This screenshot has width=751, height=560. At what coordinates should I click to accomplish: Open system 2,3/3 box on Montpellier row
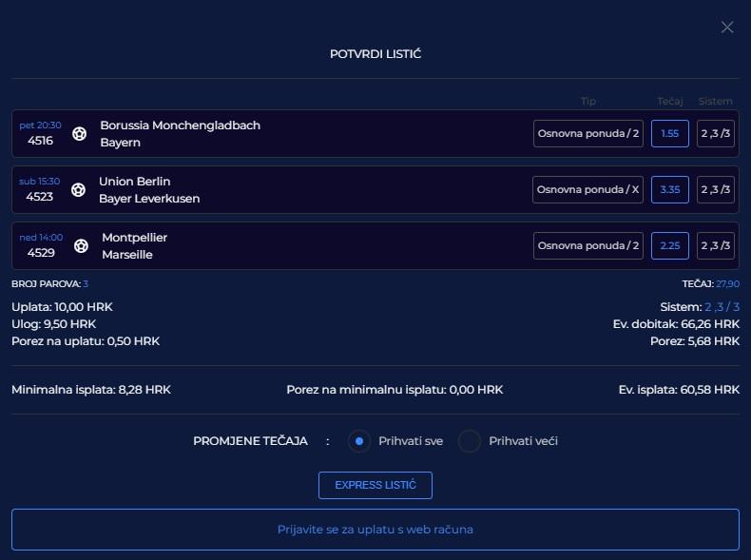[716, 245]
